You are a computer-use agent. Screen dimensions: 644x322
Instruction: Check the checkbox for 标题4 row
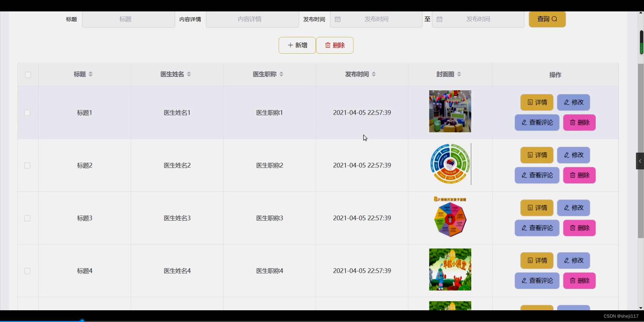(x=27, y=271)
